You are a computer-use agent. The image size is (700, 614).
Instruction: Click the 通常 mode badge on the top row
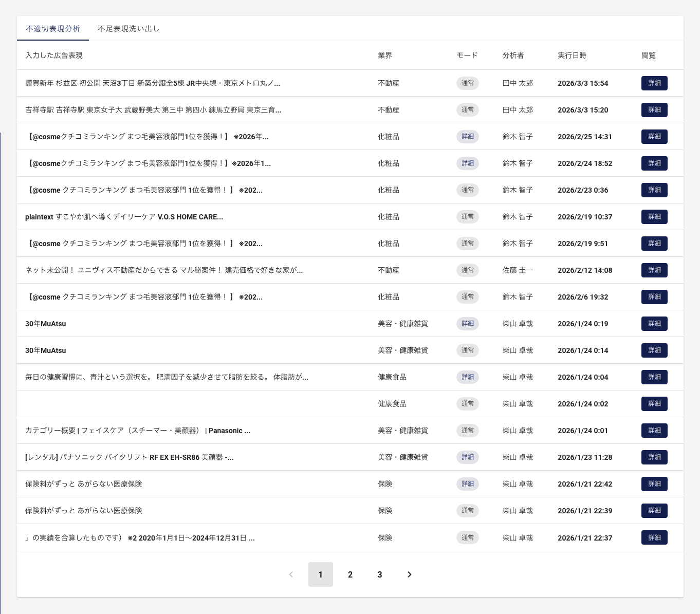(467, 83)
